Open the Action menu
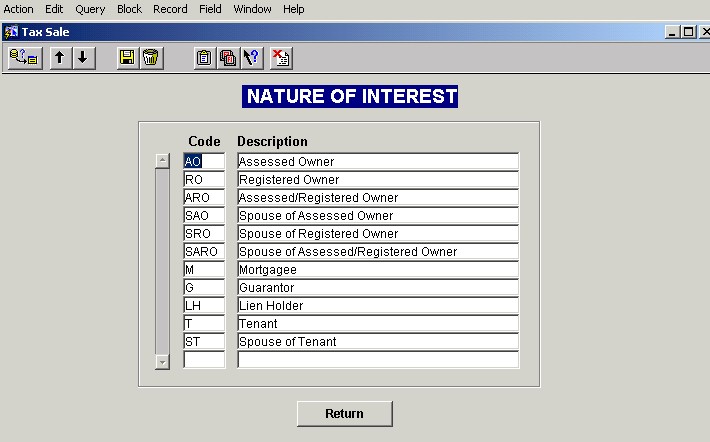Viewport: 710px width, 442px height. click(18, 9)
